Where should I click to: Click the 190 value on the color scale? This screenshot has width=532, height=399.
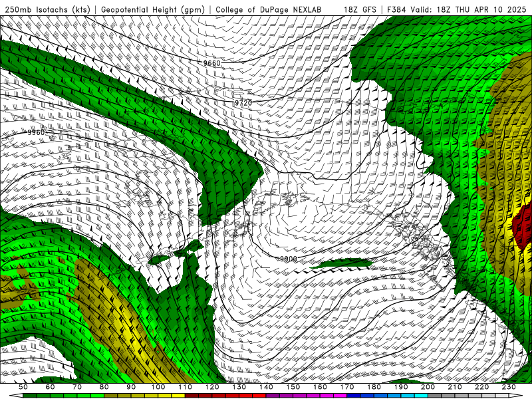click(401, 387)
